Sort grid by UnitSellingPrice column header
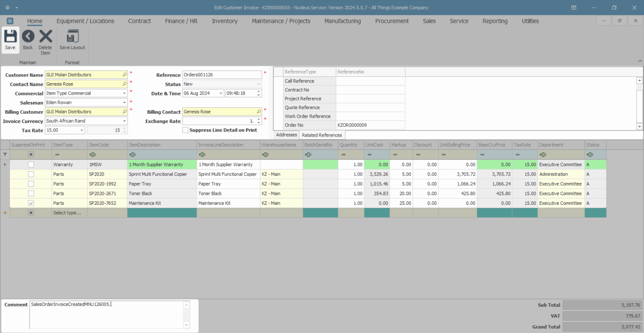The width and height of the screenshot is (644, 333). [x=454, y=145]
